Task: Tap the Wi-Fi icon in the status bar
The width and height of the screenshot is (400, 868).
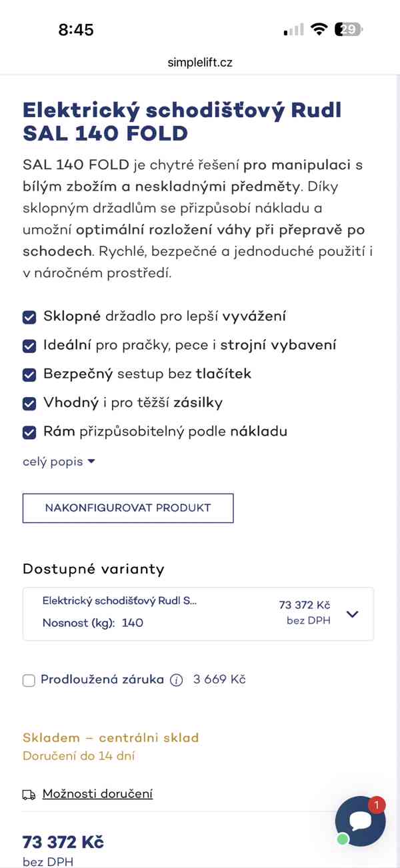Action: pos(319,29)
